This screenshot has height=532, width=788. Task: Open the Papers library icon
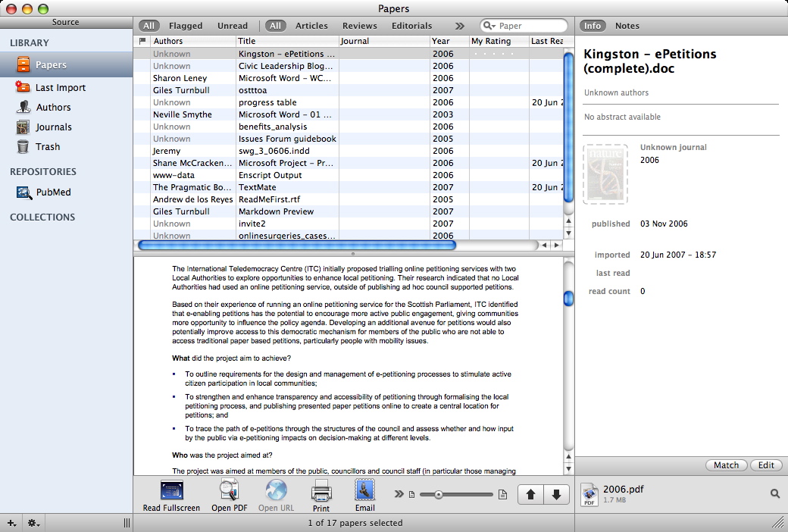(23, 64)
